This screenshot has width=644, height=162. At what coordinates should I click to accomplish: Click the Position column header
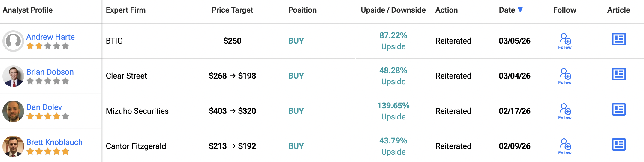pos(302,10)
